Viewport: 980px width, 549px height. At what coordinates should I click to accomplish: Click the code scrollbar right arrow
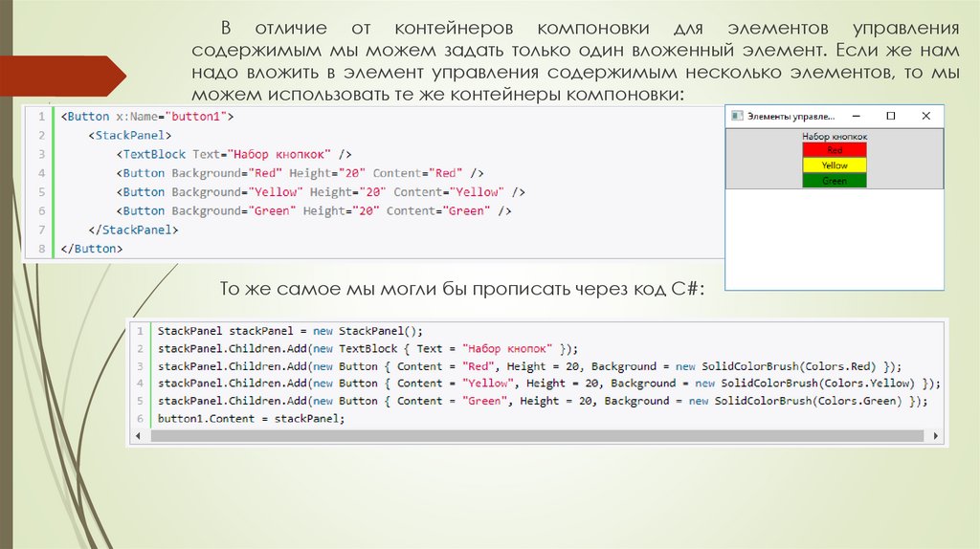point(936,436)
